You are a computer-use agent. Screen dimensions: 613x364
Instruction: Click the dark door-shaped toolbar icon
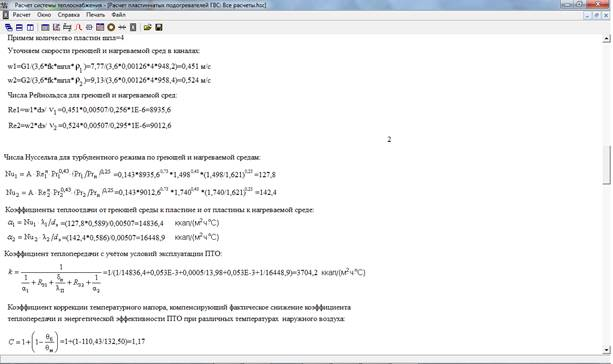[x=133, y=27]
